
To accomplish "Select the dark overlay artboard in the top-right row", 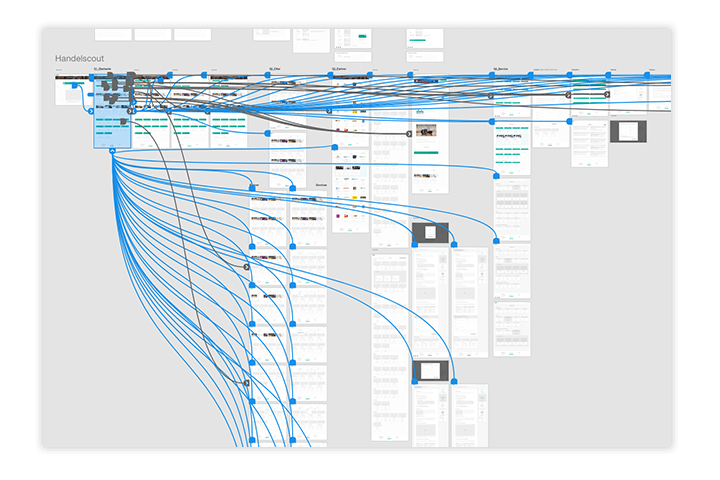I will point(628,131).
